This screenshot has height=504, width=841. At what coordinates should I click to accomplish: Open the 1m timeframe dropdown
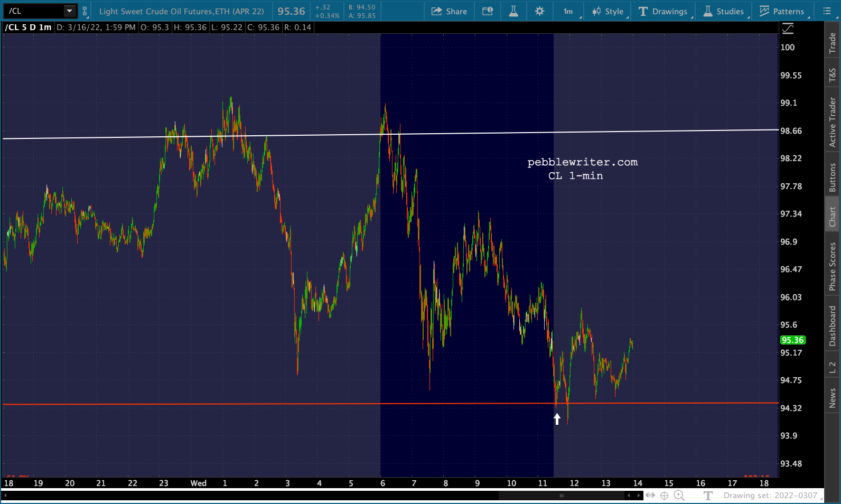pyautogui.click(x=569, y=11)
